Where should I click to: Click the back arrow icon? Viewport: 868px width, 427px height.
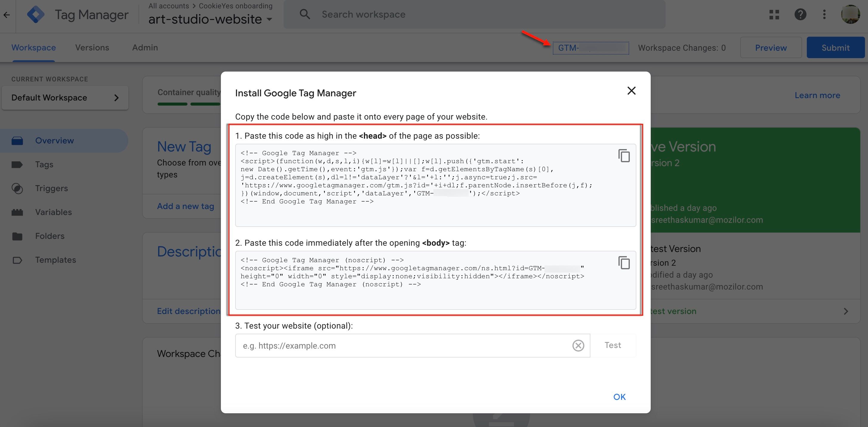click(x=7, y=15)
